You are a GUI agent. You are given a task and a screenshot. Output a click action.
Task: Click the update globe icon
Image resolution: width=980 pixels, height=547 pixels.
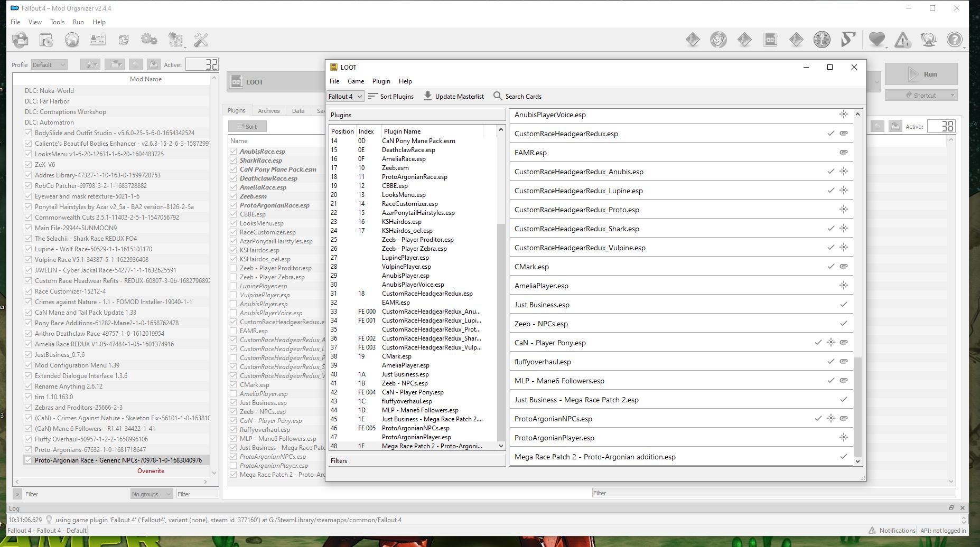(928, 40)
